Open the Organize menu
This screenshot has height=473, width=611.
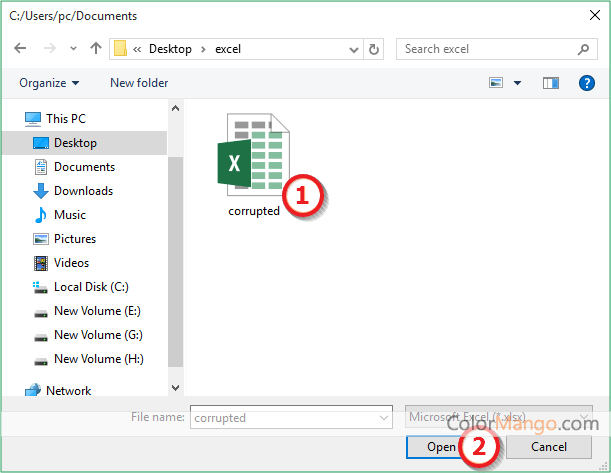tap(48, 83)
